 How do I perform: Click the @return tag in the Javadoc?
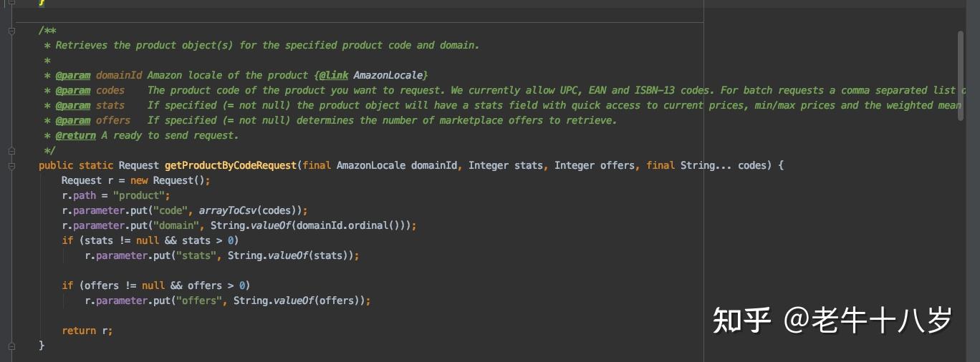tap(73, 135)
